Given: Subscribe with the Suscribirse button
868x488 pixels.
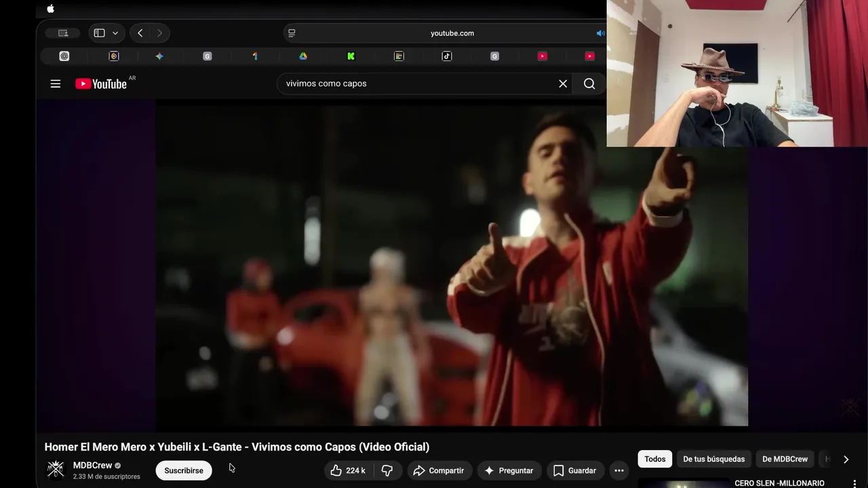Looking at the screenshot, I should (x=184, y=470).
